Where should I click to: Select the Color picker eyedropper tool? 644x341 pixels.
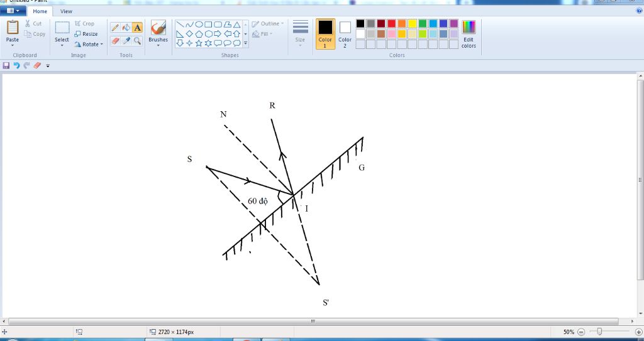pos(126,41)
